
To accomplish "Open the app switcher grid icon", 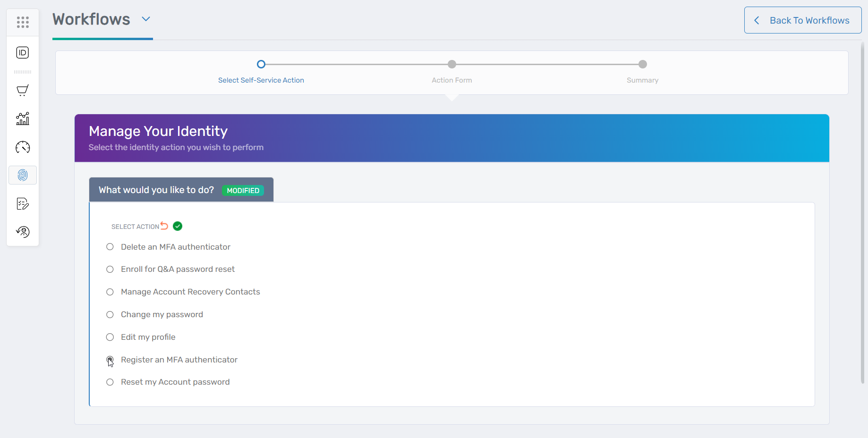I will click(22, 22).
